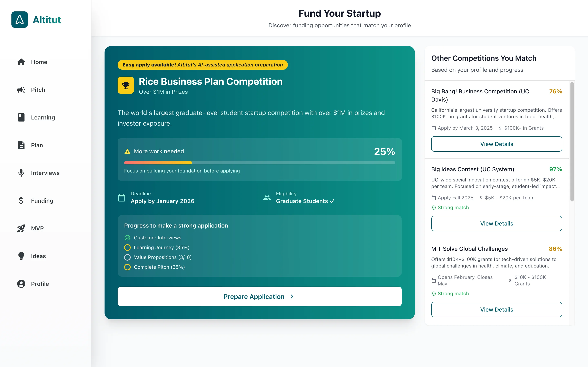
Task: Click the Profile avatar icon
Action: (21, 284)
